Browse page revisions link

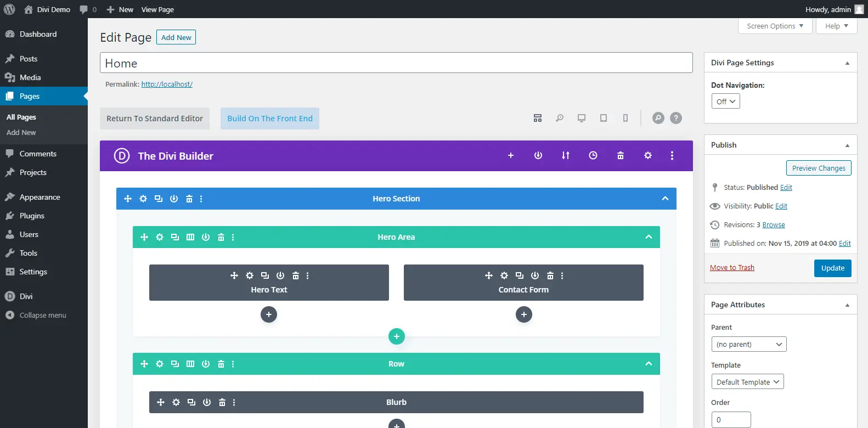(x=774, y=225)
